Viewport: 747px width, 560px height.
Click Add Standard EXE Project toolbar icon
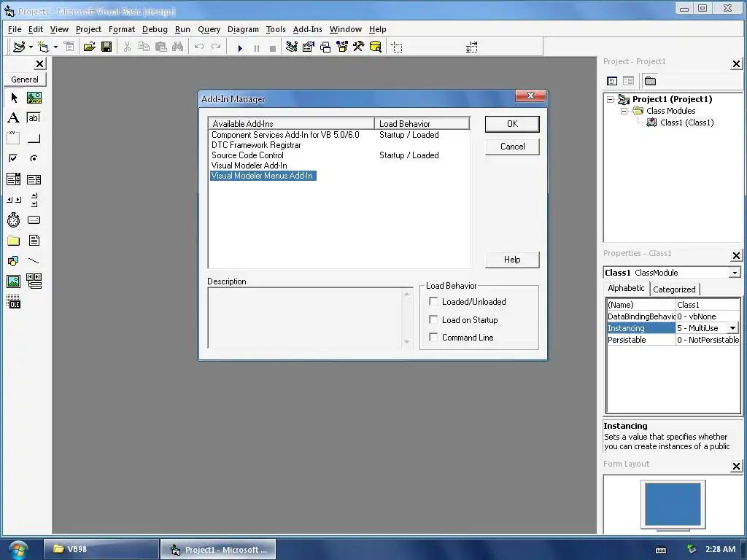pyautogui.click(x=19, y=47)
